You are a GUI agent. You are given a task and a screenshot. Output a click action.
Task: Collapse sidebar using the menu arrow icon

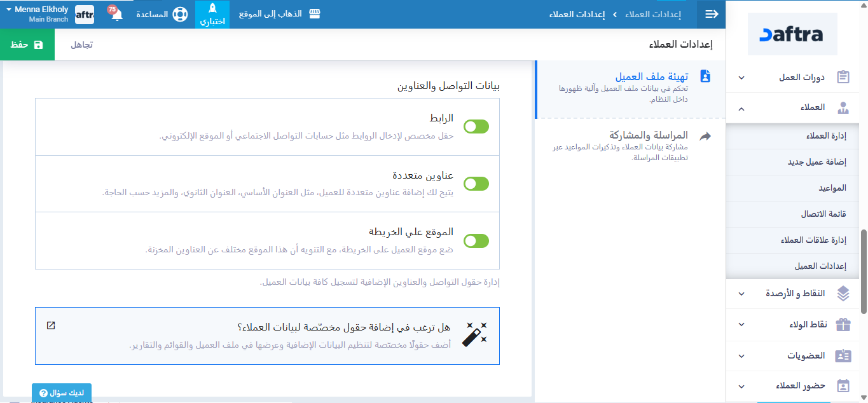712,14
